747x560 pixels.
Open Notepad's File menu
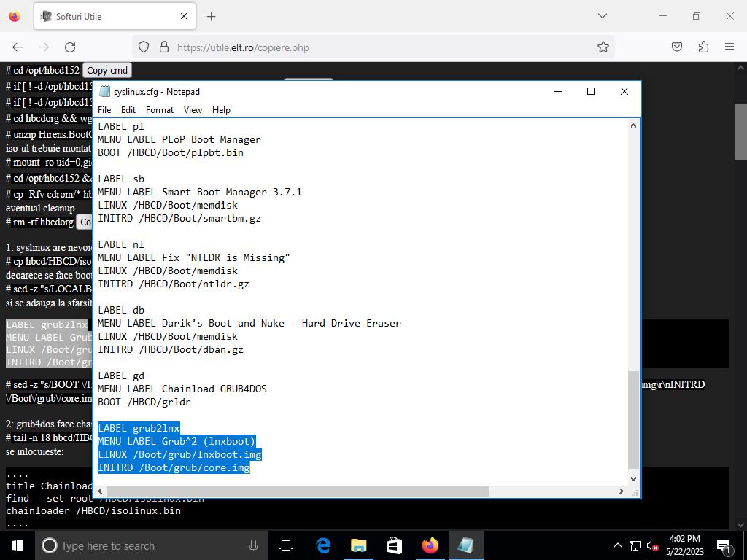[104, 110]
